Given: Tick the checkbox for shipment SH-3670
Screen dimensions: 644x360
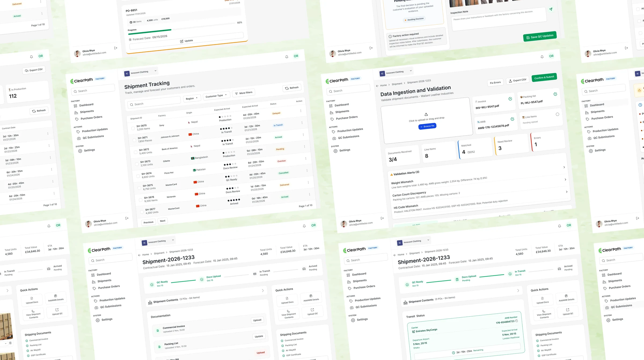Looking at the screenshot, I should click(x=133, y=128).
